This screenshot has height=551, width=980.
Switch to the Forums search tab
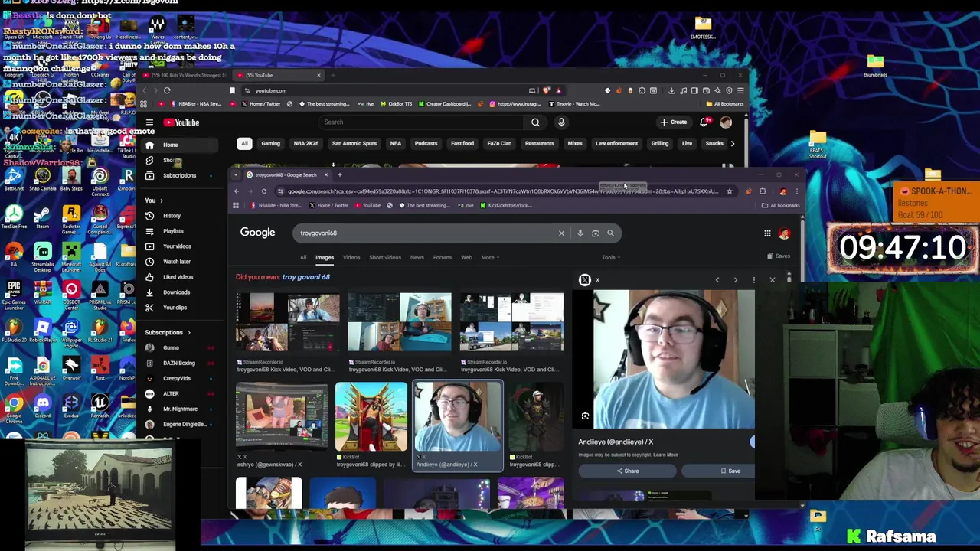[x=443, y=257]
